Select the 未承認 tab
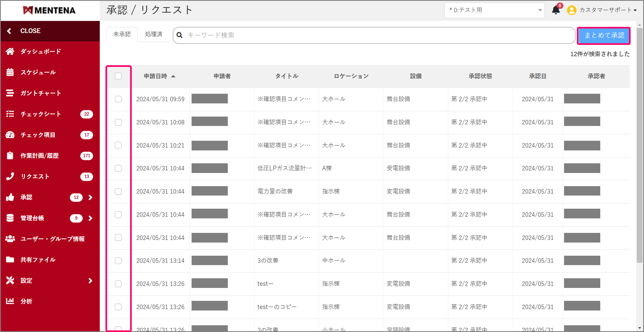The image size is (644, 332). tap(122, 34)
